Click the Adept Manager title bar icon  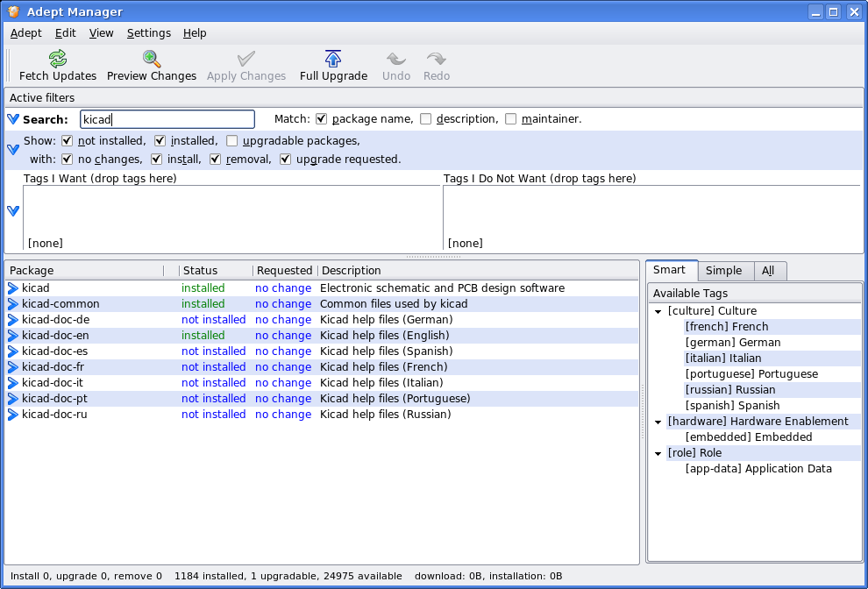click(13, 12)
